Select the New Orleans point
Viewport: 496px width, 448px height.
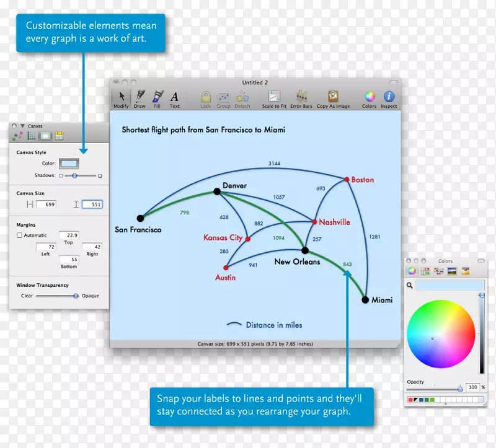tap(305, 251)
